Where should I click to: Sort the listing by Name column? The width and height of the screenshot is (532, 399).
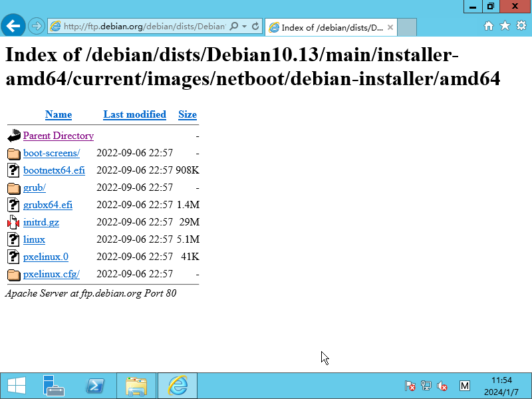pos(59,114)
